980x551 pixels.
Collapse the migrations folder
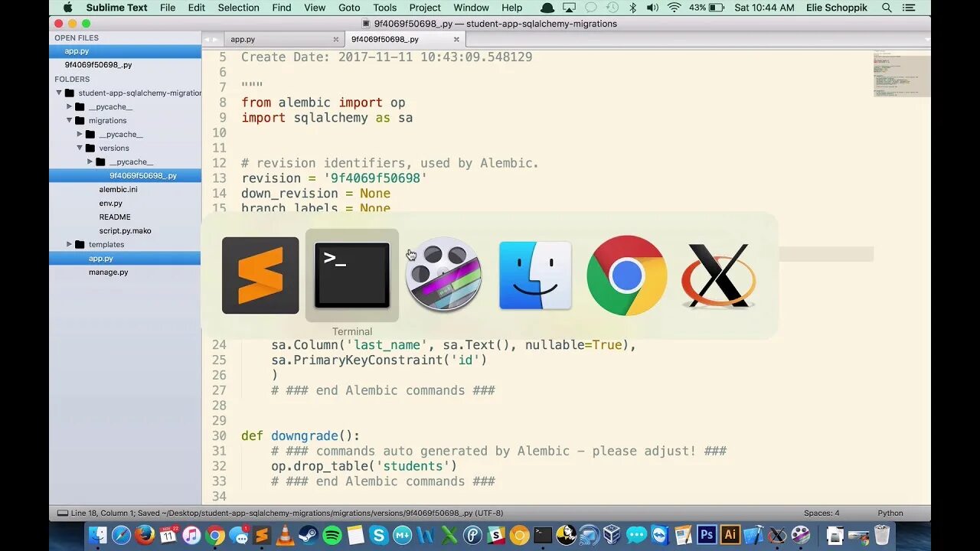click(70, 120)
